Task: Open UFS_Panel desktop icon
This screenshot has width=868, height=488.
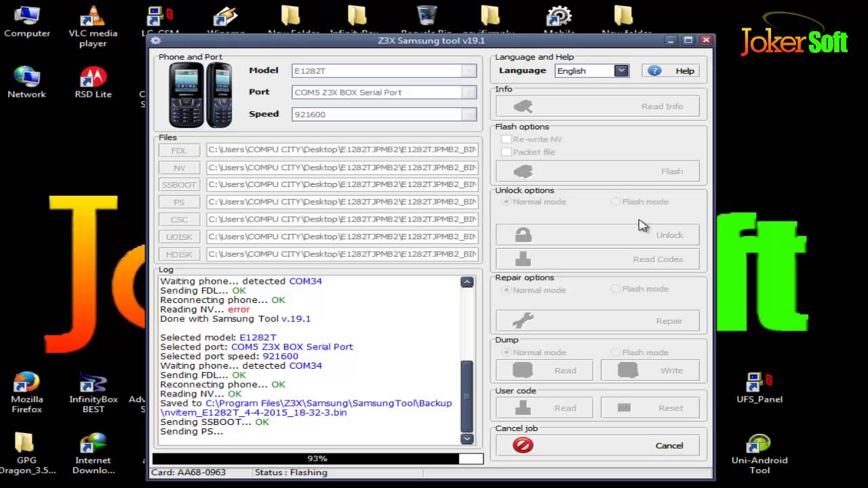Action: (759, 387)
